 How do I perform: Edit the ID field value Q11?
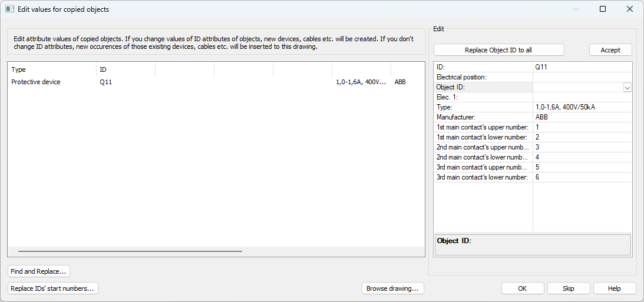[x=582, y=67]
